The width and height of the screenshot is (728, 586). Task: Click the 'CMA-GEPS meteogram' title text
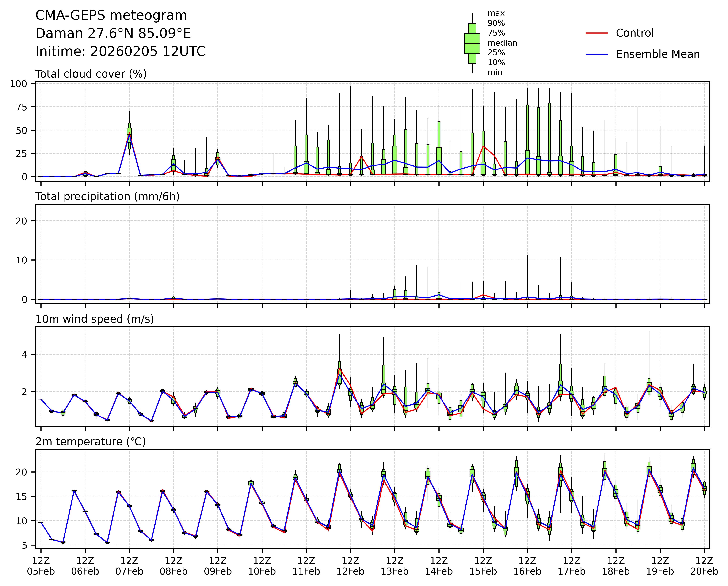[x=111, y=15]
